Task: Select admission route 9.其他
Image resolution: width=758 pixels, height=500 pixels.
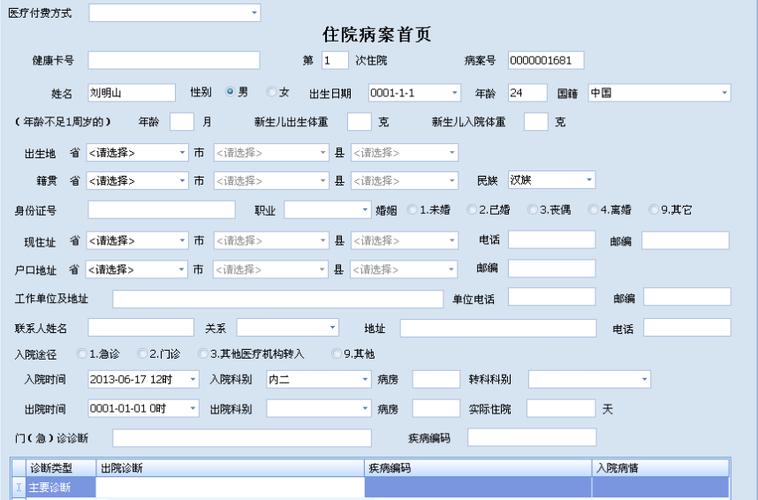Action: point(336,354)
